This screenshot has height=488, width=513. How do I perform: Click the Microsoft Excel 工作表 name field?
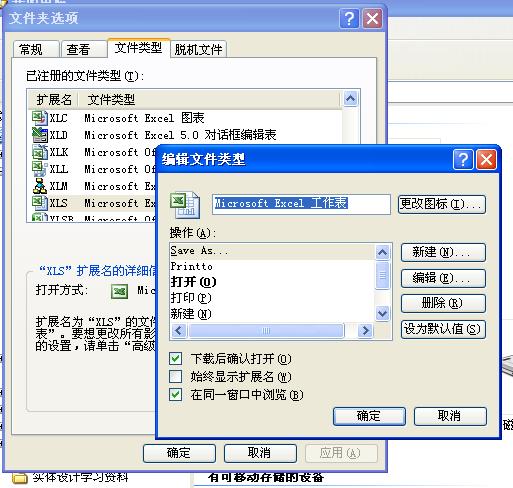(301, 204)
